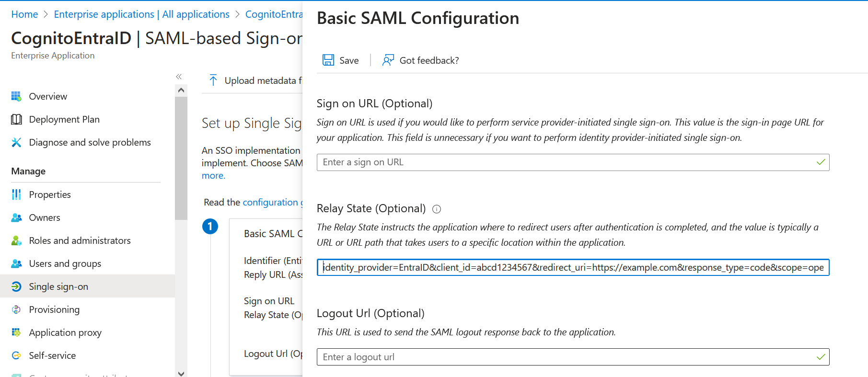This screenshot has height=377, width=868.
Task: Click the Overview grid icon in sidebar
Action: tap(16, 96)
